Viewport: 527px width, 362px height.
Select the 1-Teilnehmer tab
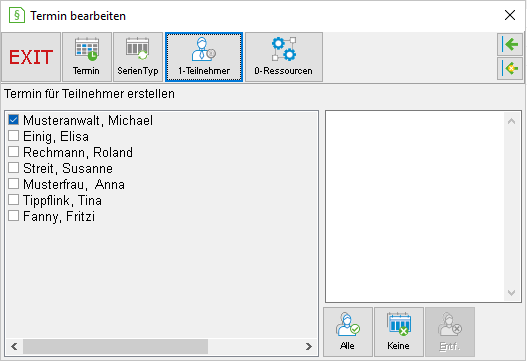204,57
